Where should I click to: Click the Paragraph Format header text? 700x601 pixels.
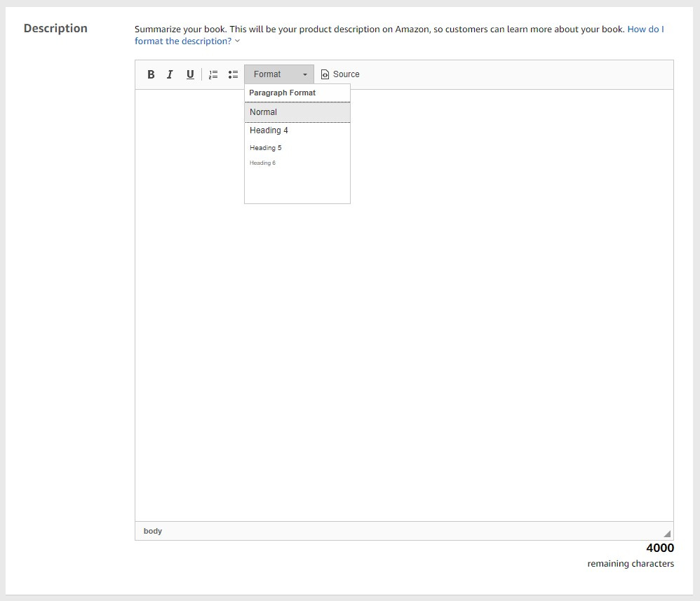[282, 93]
